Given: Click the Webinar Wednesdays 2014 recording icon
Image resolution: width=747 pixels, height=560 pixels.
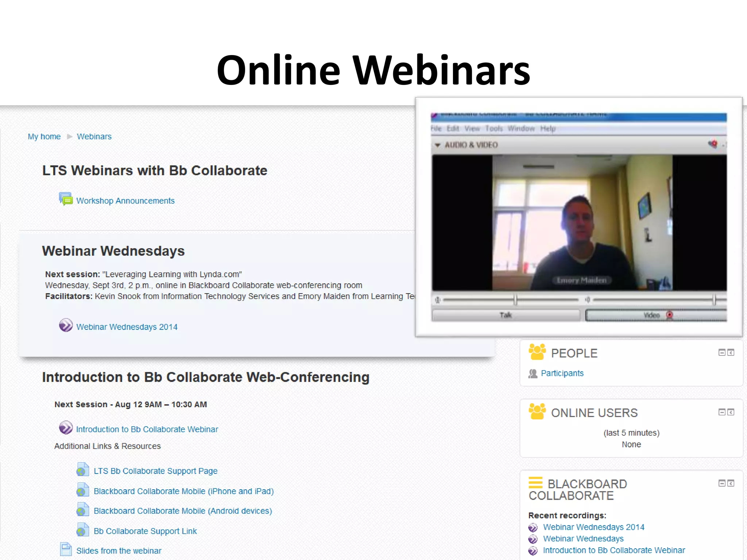Looking at the screenshot, I should tap(533, 528).
